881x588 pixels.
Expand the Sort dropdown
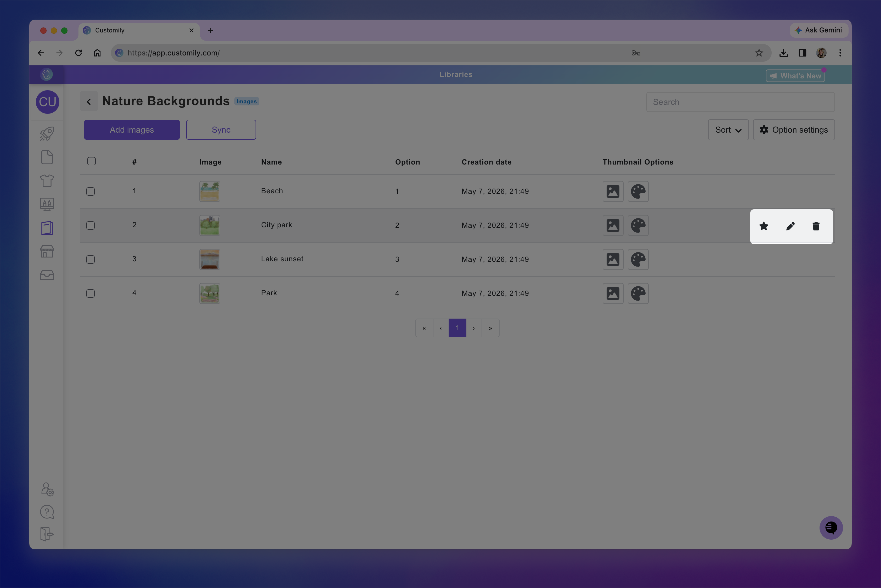tap(728, 130)
